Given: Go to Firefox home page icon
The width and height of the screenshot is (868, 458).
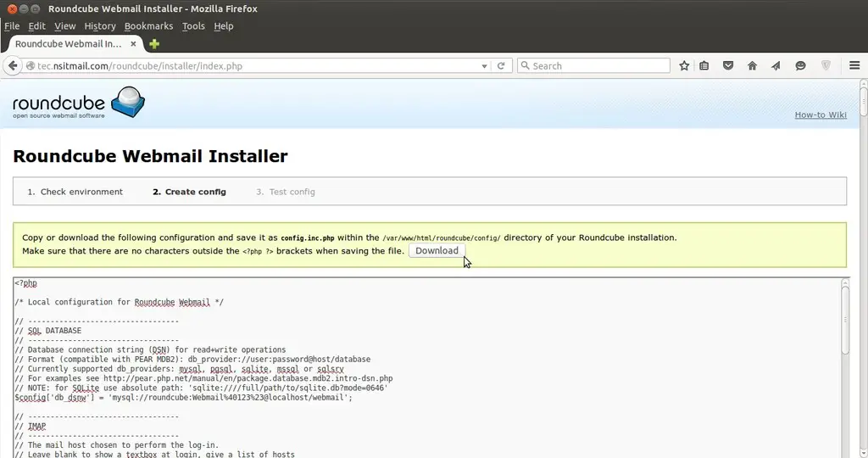Looking at the screenshot, I should pyautogui.click(x=752, y=66).
